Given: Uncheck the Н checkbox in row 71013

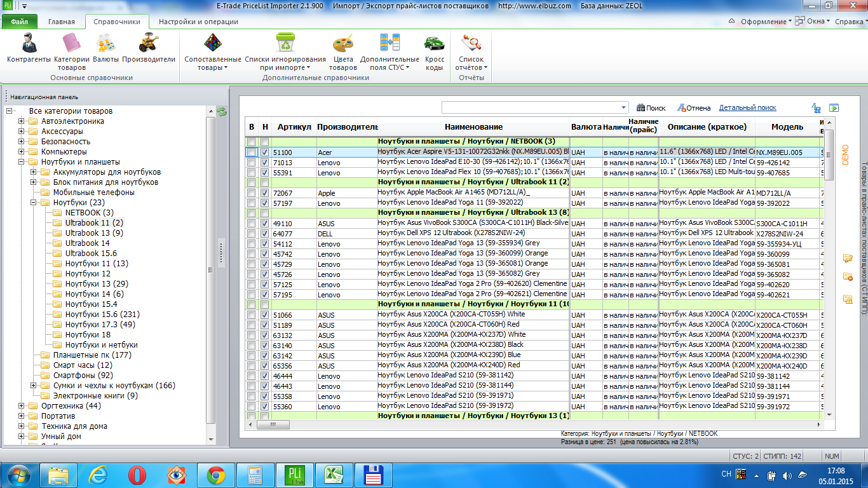Looking at the screenshot, I should 265,163.
